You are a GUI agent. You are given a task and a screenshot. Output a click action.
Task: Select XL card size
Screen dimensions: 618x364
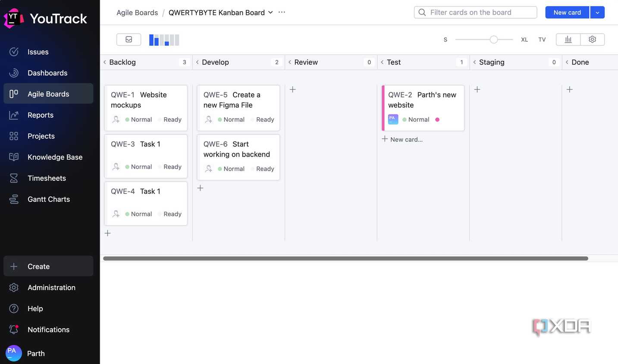click(524, 40)
